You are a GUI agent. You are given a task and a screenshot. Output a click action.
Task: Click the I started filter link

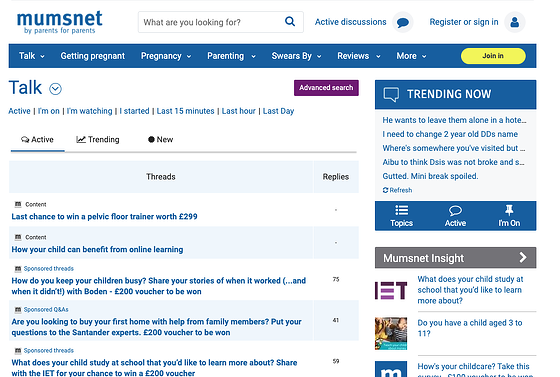coord(134,111)
